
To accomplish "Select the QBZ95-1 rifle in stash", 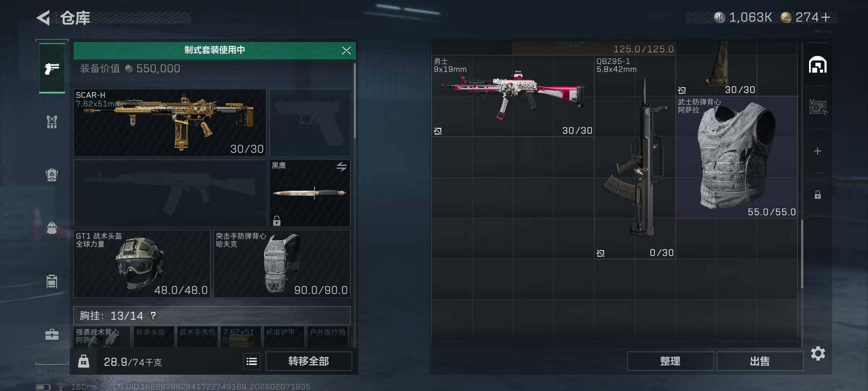I will (635, 157).
